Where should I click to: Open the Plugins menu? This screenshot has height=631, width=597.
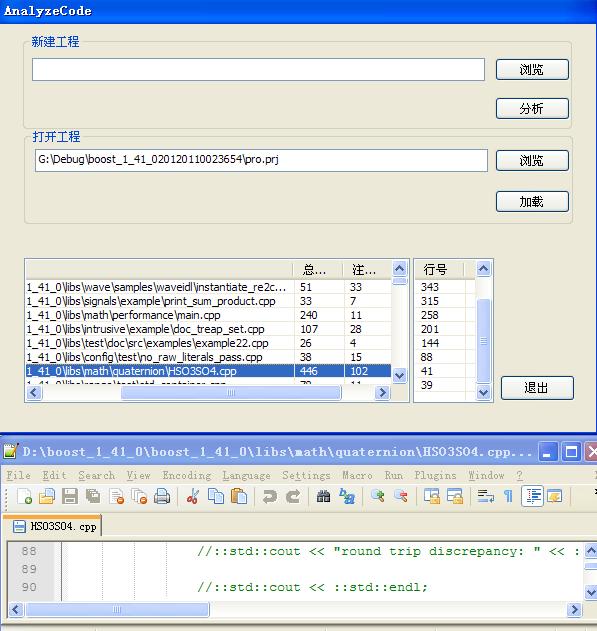435,475
